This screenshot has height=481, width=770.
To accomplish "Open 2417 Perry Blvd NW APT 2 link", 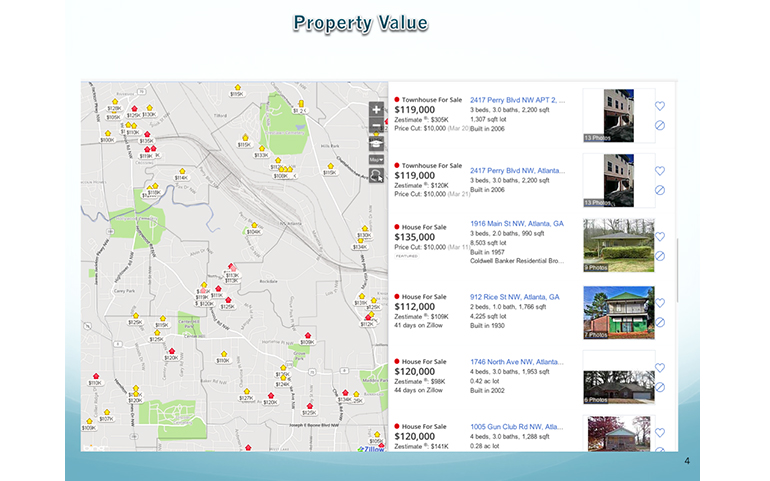I will 517,101.
